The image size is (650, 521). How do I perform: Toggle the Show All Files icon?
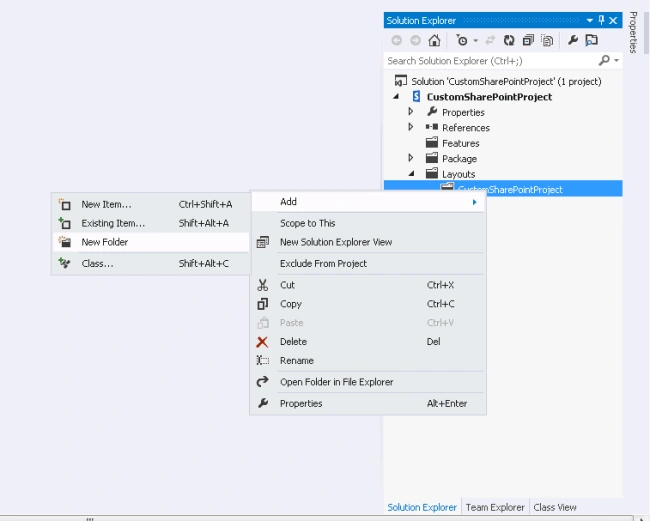click(x=547, y=41)
